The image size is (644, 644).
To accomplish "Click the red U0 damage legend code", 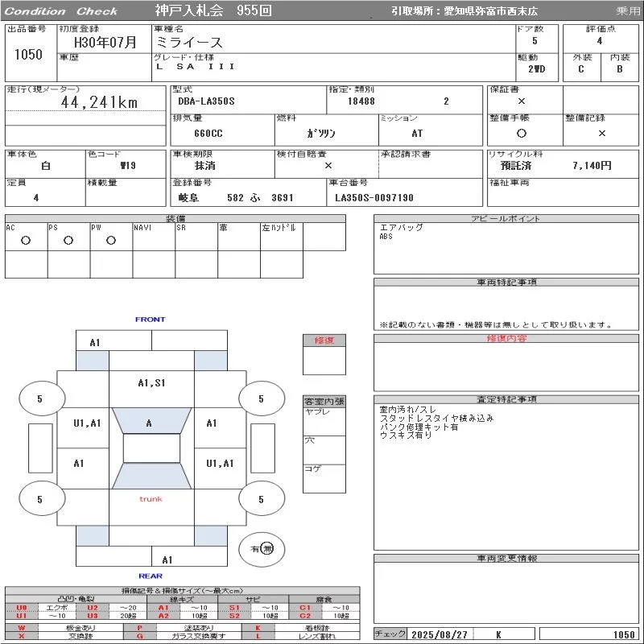I will (x=22, y=608).
